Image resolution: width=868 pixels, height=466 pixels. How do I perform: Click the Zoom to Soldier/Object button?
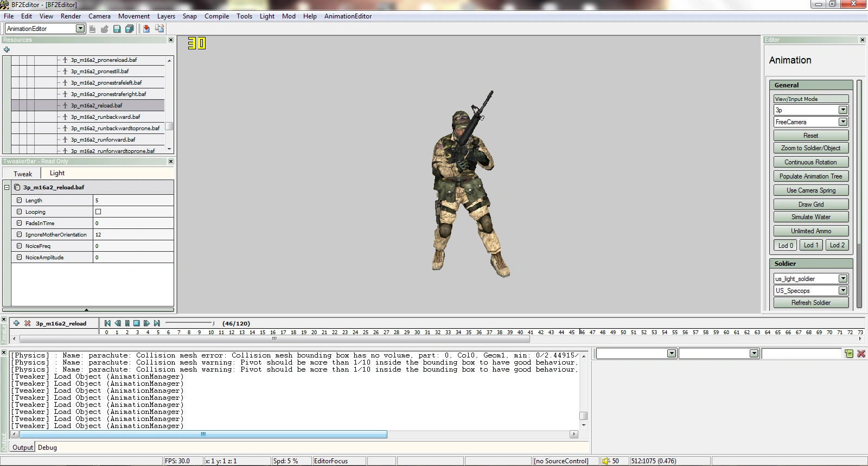[810, 148]
